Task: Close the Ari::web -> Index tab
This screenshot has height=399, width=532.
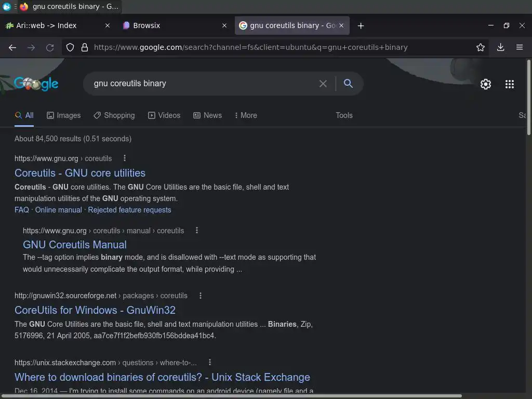Action: coord(108,25)
